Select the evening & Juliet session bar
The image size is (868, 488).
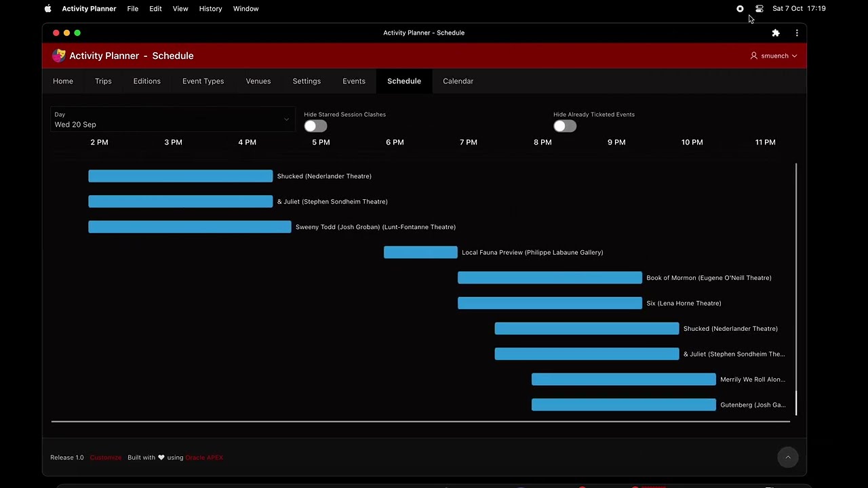click(x=587, y=354)
